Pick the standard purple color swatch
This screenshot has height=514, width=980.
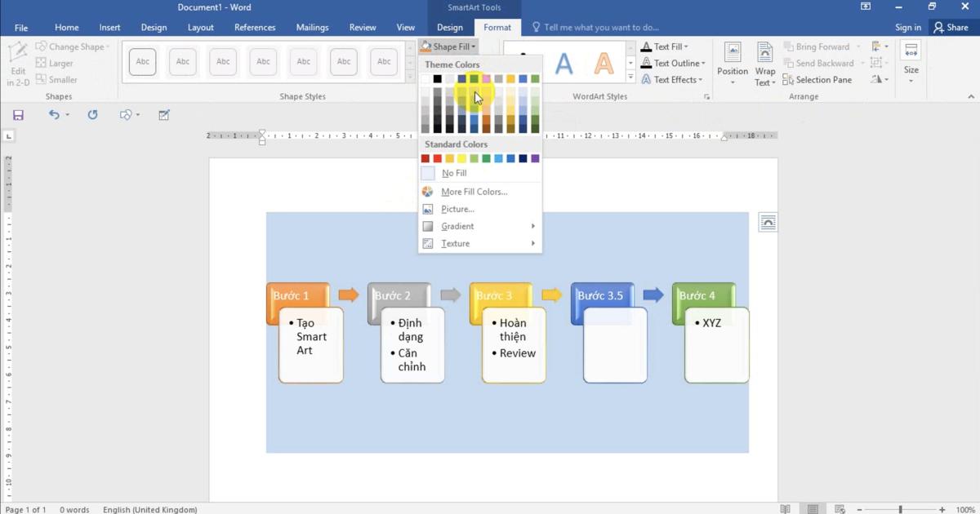(535, 158)
